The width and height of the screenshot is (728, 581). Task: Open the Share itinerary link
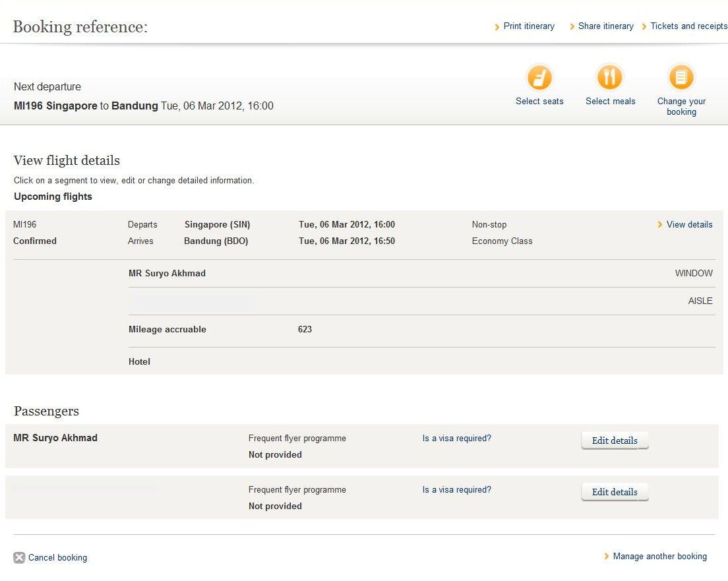605,26
